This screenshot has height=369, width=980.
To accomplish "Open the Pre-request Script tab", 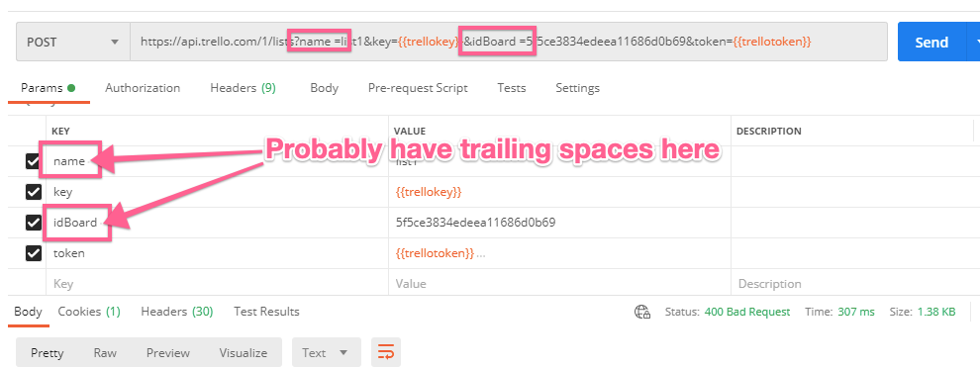I will (x=418, y=88).
